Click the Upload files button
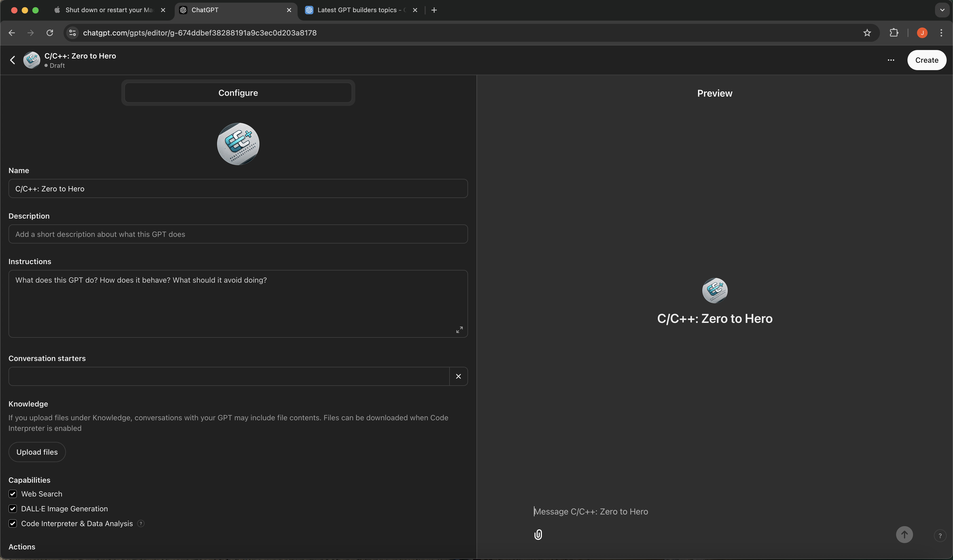This screenshot has width=953, height=560. coord(37,452)
